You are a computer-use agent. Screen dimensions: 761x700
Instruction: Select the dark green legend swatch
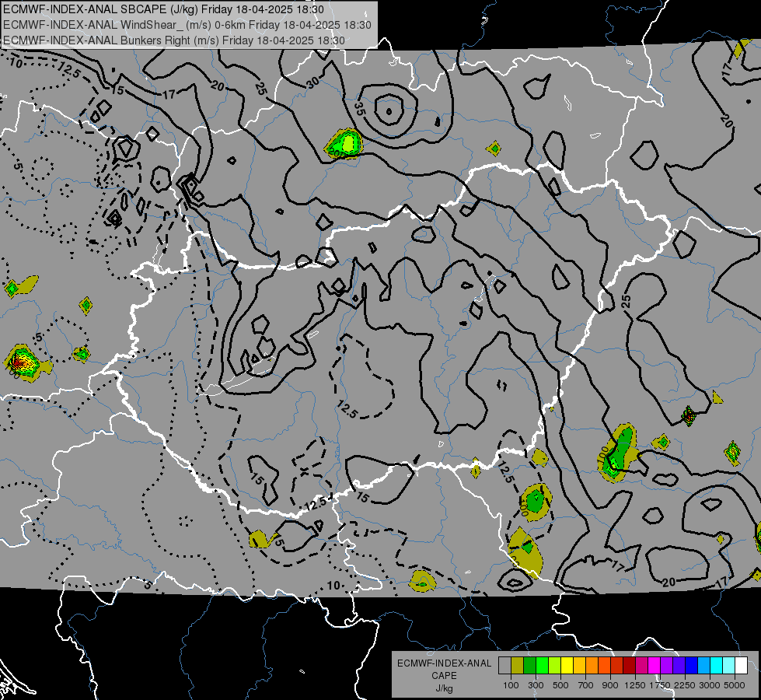point(529,665)
